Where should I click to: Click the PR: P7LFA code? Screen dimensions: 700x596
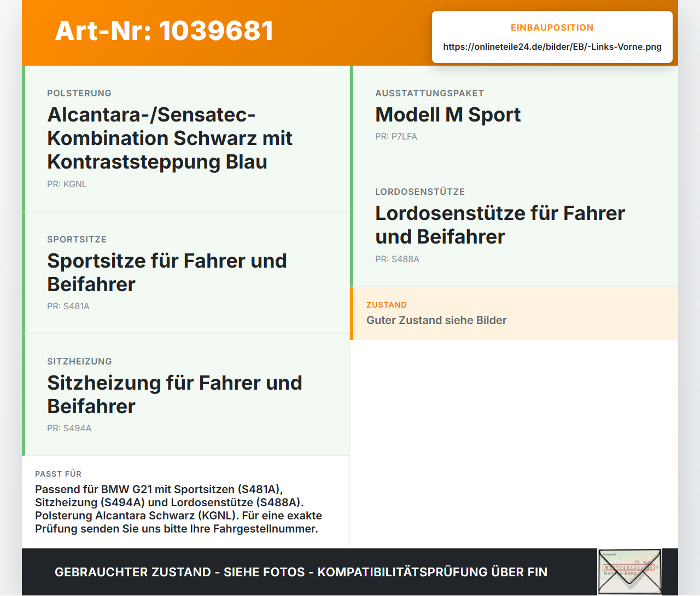click(396, 136)
